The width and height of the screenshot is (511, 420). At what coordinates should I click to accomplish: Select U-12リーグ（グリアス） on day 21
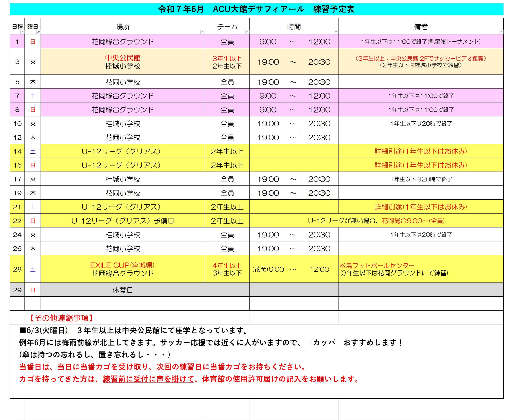click(121, 207)
